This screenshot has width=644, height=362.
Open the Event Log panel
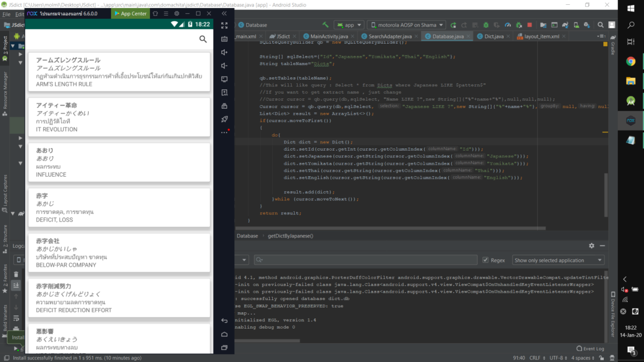[x=590, y=349]
